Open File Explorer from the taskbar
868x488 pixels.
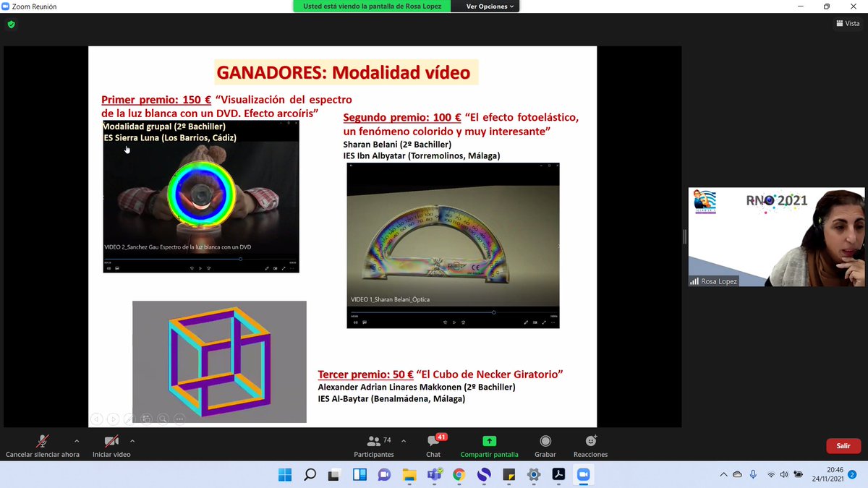coord(409,474)
